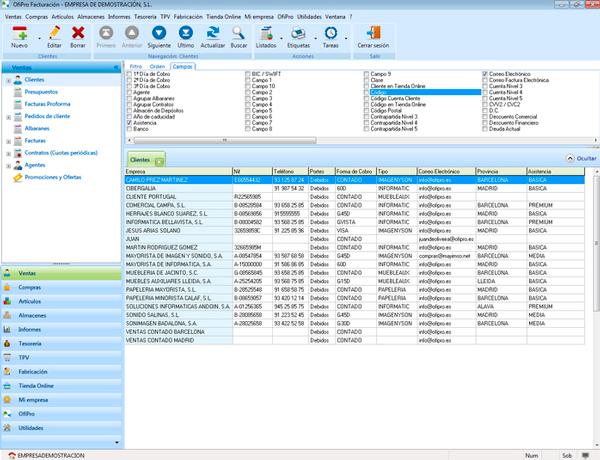This screenshot has height=460, width=600.
Task: Jump to last record with Último
Action: click(185, 35)
